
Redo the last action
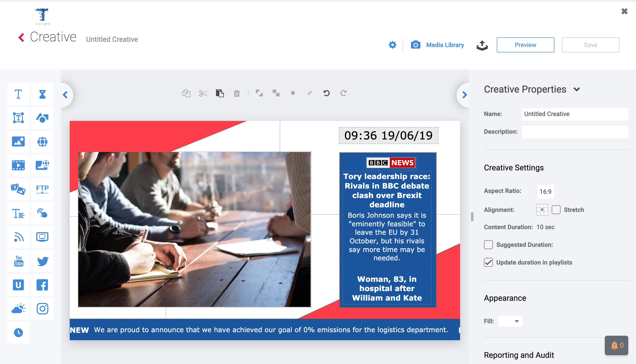(343, 93)
